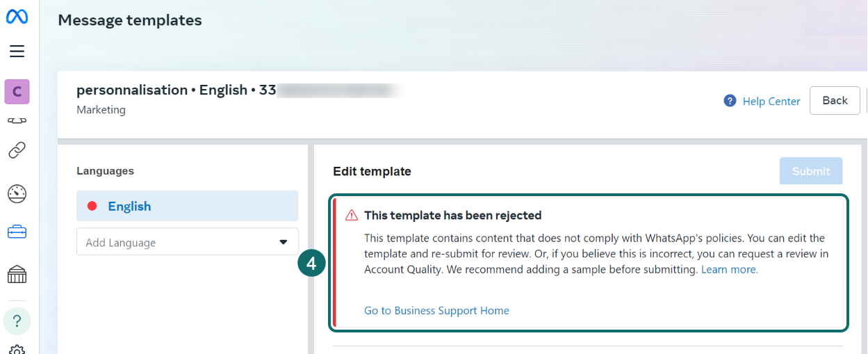
Task: Click the Add Language dropdown arrow
Action: tap(283, 242)
